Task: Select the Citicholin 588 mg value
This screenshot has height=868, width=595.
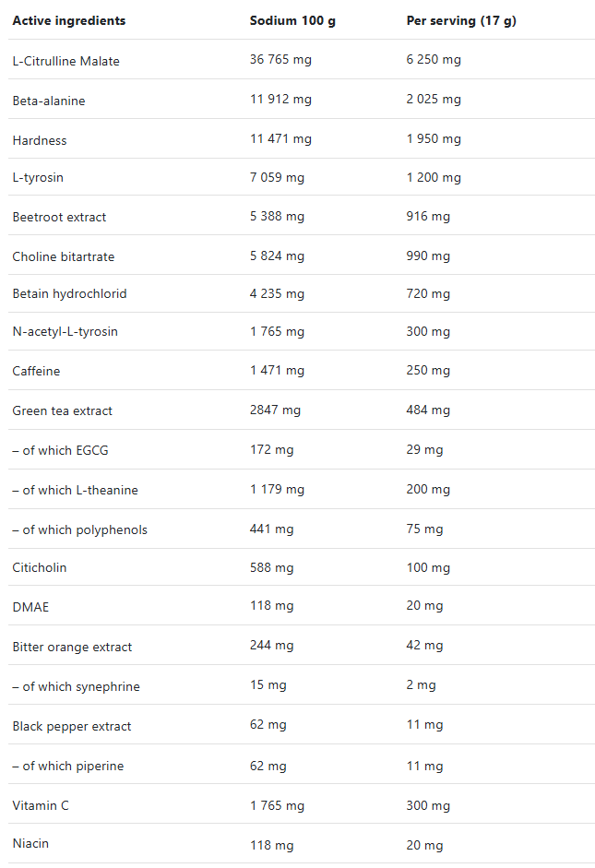Action: point(271,567)
